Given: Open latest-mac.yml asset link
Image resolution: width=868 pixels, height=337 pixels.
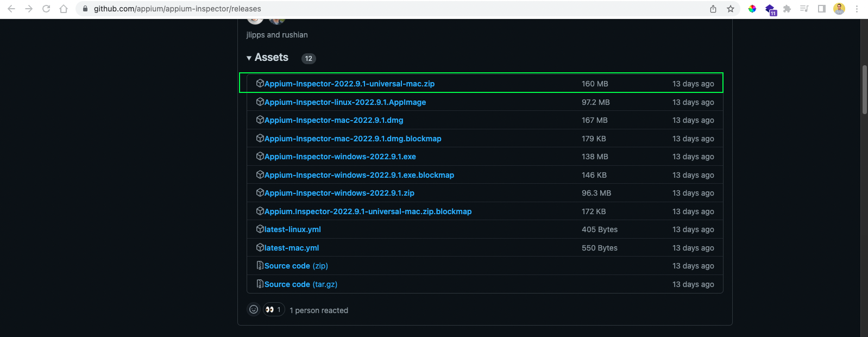Looking at the screenshot, I should (292, 248).
